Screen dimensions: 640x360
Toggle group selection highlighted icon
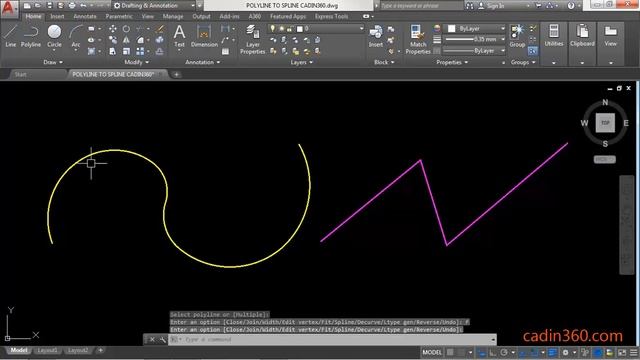(533, 51)
